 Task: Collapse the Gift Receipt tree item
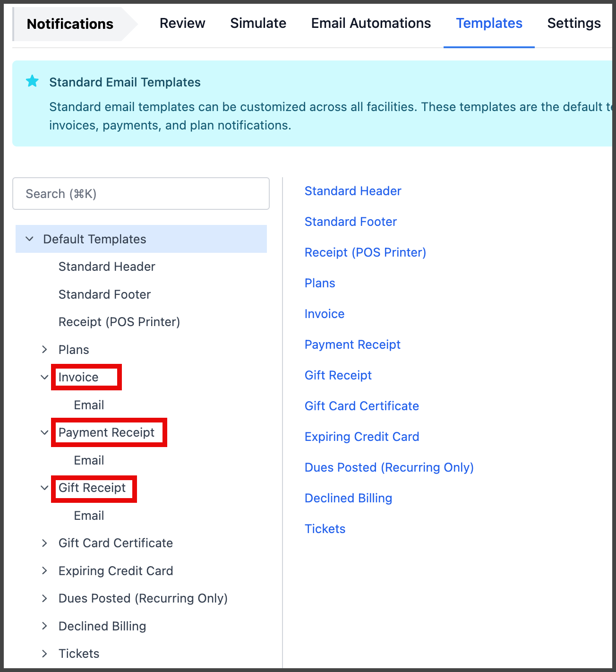coord(44,488)
